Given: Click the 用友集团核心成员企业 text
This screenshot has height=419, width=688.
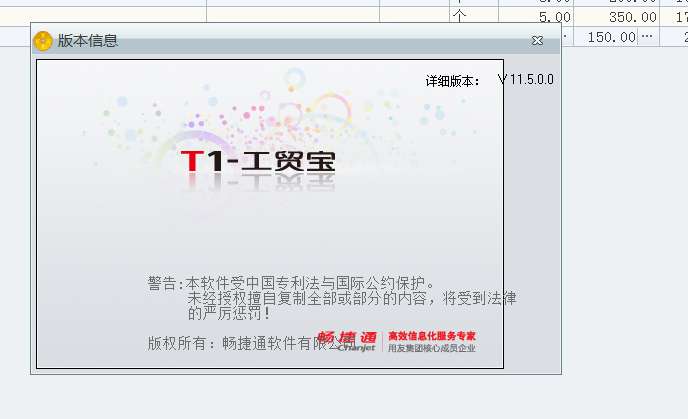Looking at the screenshot, I should coord(432,348).
